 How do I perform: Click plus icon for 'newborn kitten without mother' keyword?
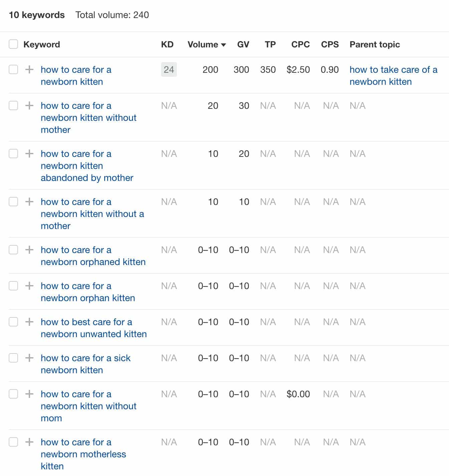pyautogui.click(x=29, y=105)
